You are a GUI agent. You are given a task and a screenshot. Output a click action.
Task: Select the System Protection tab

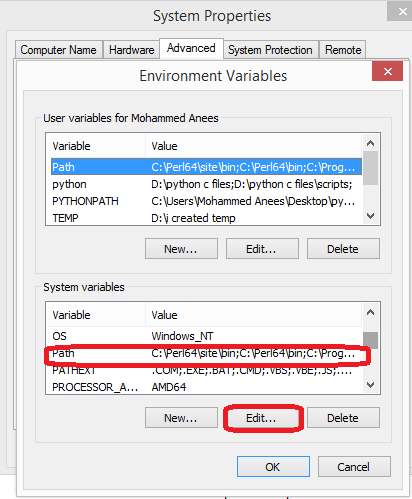270,50
